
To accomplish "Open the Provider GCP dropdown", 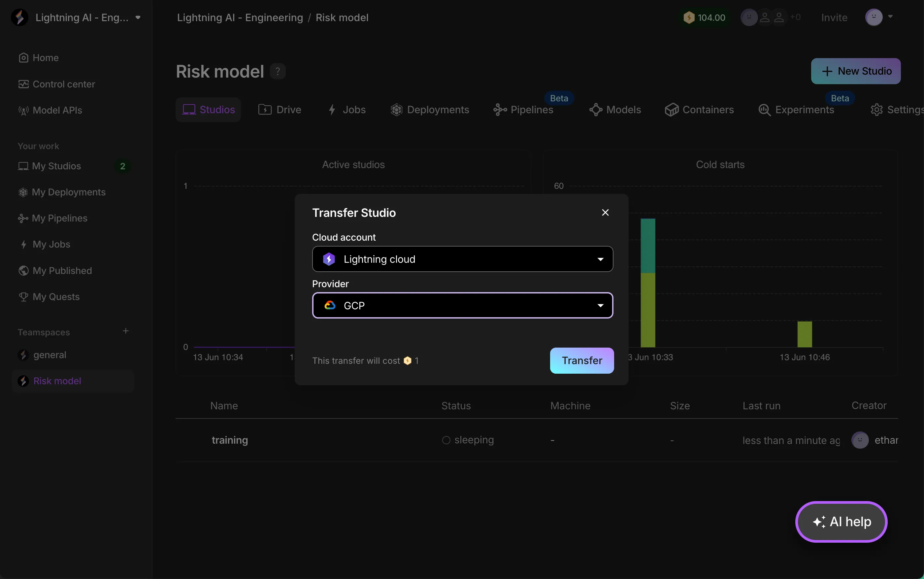I will 462,306.
